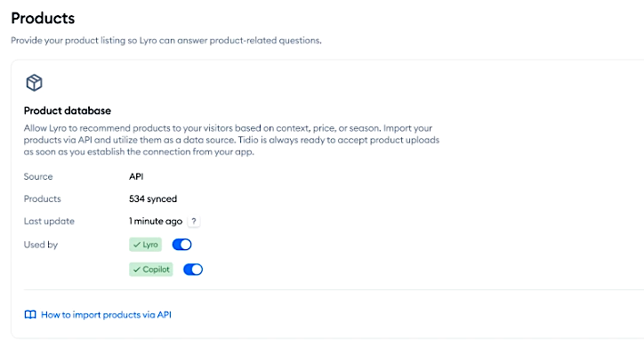This screenshot has height=357, width=644.
Task: Click the product database description paragraph
Action: [231, 140]
